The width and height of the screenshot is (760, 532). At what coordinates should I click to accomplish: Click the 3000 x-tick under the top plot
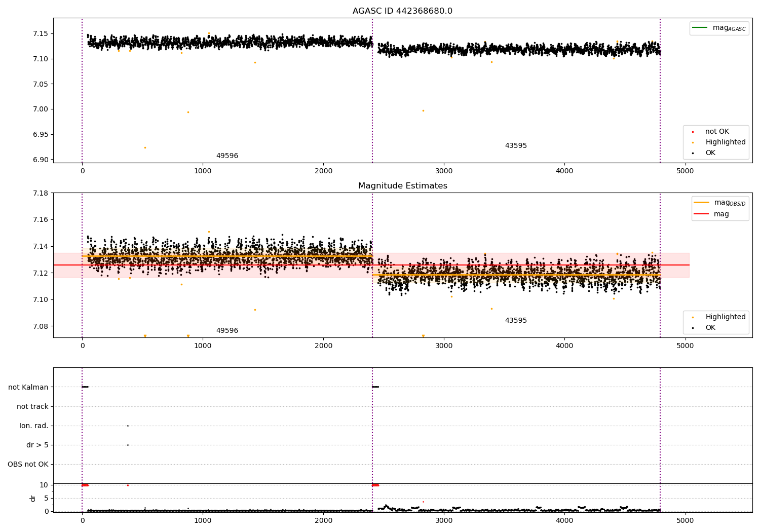click(x=444, y=171)
